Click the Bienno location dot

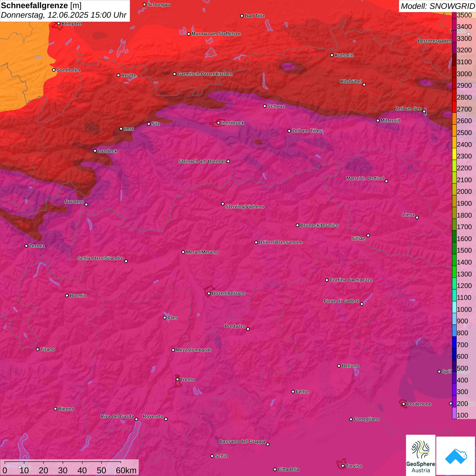pyautogui.click(x=55, y=409)
